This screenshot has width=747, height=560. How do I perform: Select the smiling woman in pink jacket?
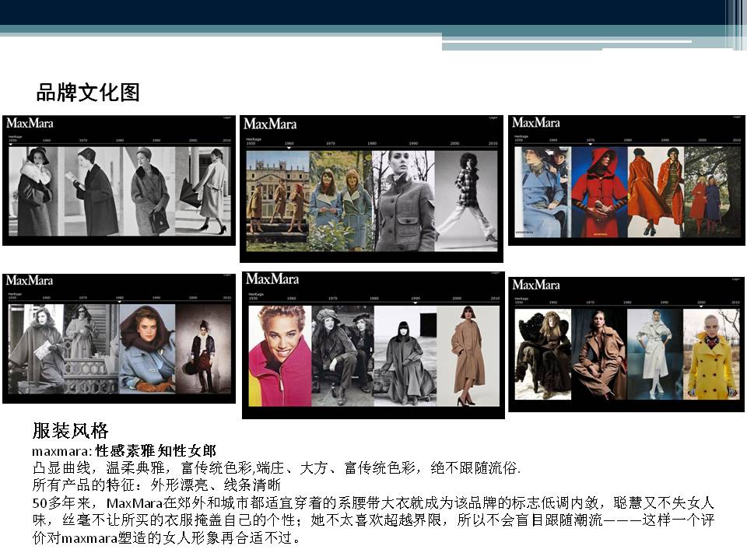click(279, 356)
